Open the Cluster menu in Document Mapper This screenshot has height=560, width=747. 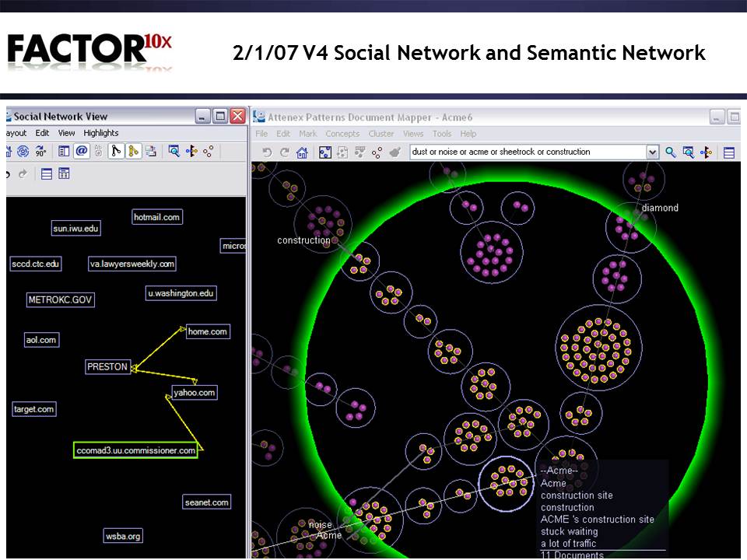(381, 134)
